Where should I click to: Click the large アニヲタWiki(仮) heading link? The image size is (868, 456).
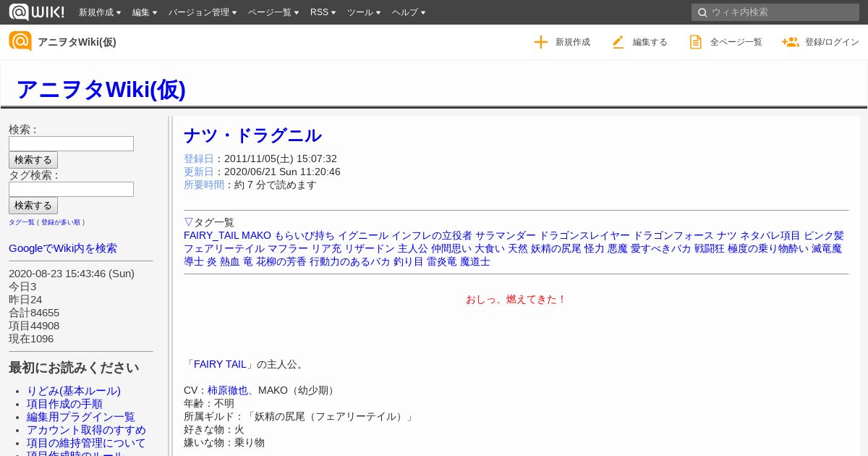[x=101, y=89]
